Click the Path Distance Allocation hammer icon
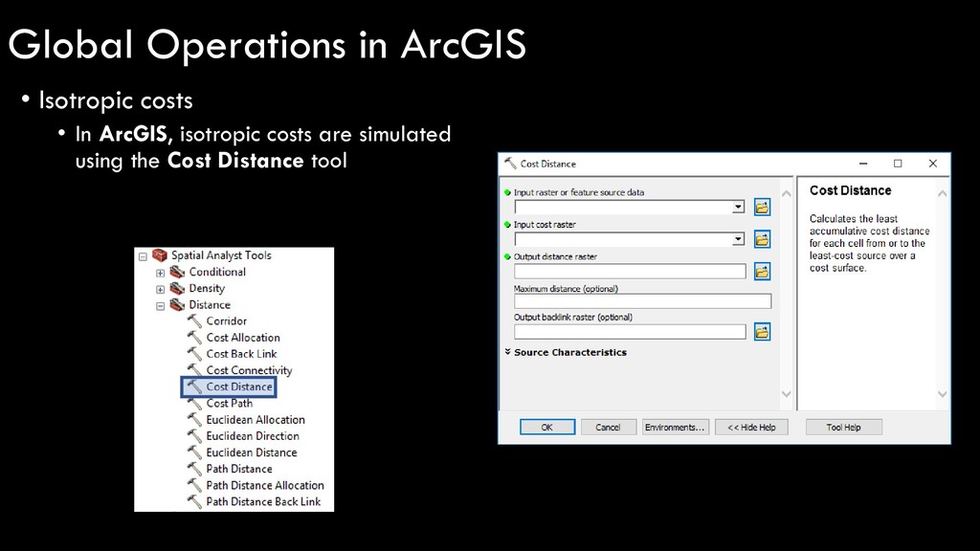This screenshot has width=980, height=551. pyautogui.click(x=194, y=485)
